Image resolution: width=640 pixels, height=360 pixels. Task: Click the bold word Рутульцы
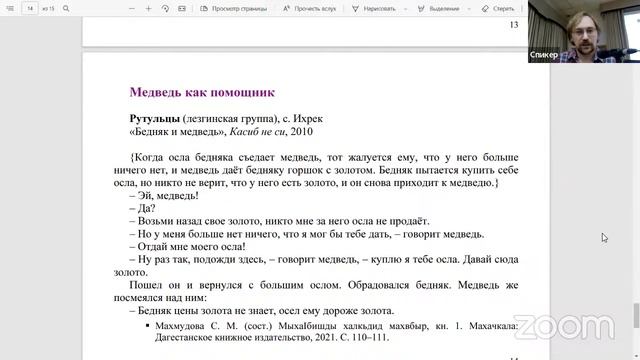click(x=155, y=118)
